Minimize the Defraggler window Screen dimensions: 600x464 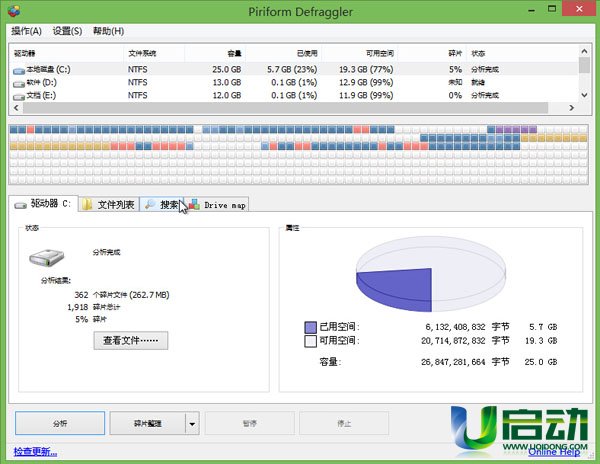coord(532,9)
